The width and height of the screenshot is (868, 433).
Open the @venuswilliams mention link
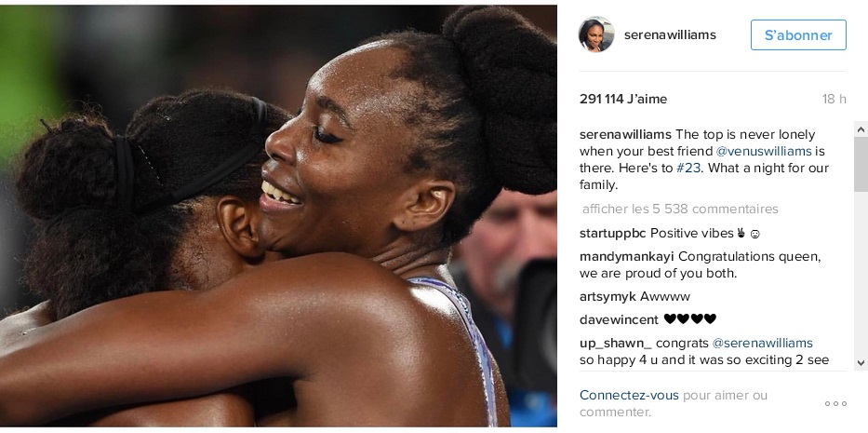point(764,152)
